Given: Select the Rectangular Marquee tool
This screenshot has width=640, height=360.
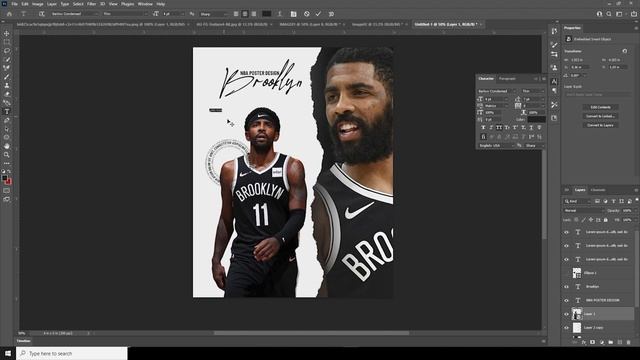Looking at the screenshot, I should (7, 42).
